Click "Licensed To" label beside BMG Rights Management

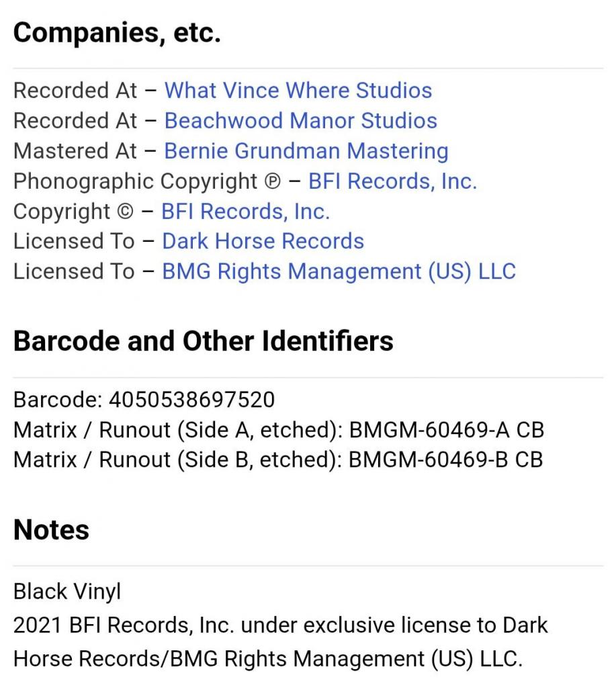[x=74, y=271]
